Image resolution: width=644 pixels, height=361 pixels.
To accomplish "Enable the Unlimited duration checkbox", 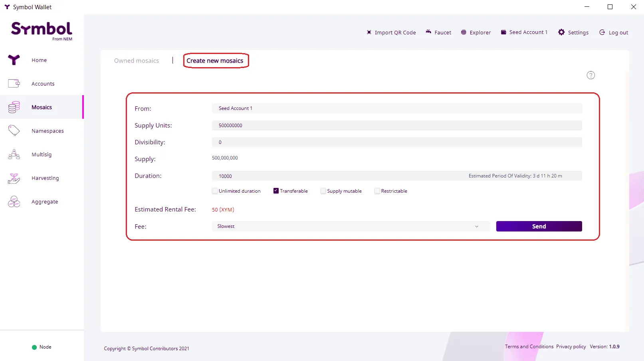I will click(215, 191).
